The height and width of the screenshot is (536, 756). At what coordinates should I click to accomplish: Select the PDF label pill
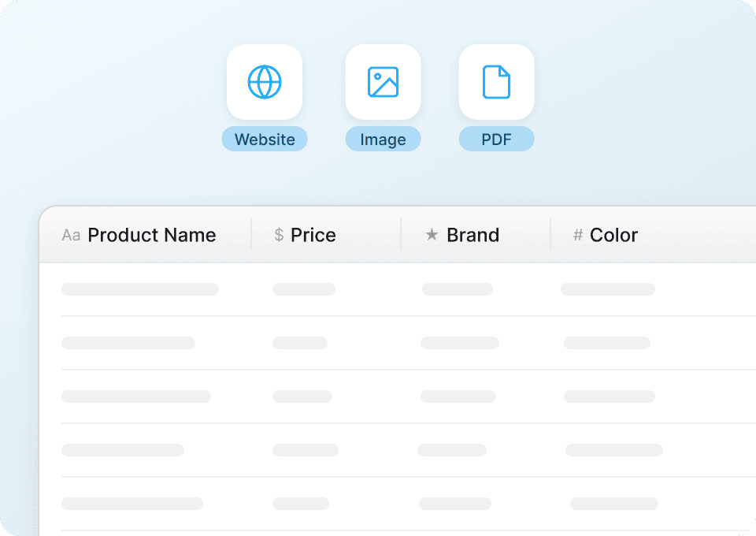click(496, 139)
